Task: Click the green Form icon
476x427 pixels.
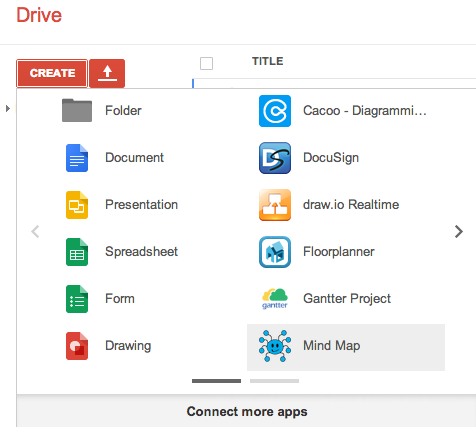Action: [x=77, y=299]
